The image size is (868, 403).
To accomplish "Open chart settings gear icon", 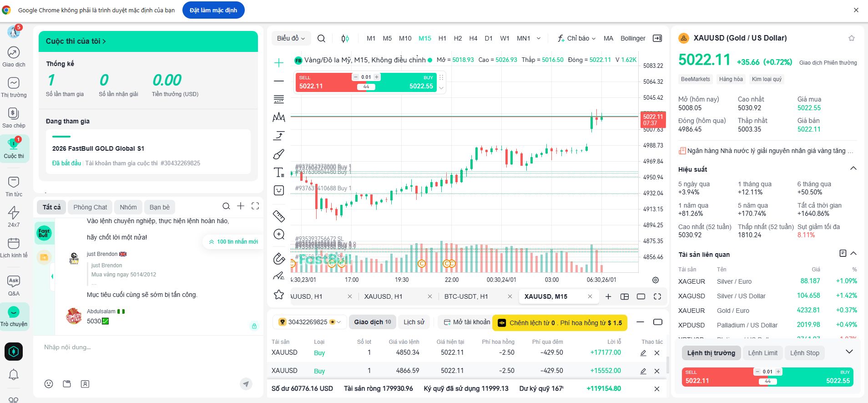I will tap(656, 280).
